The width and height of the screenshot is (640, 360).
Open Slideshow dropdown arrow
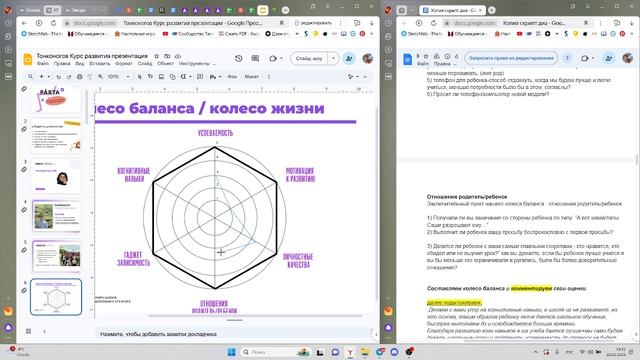coord(333,58)
